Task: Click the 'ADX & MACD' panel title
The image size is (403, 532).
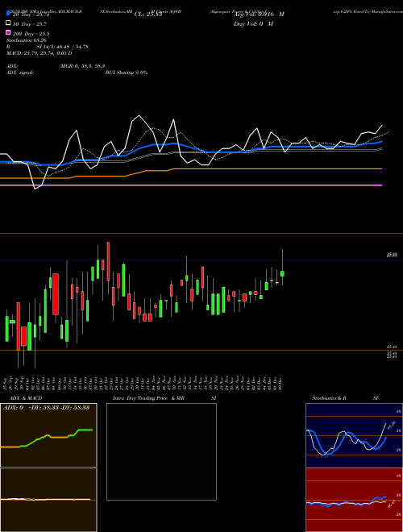Action: 26,398
